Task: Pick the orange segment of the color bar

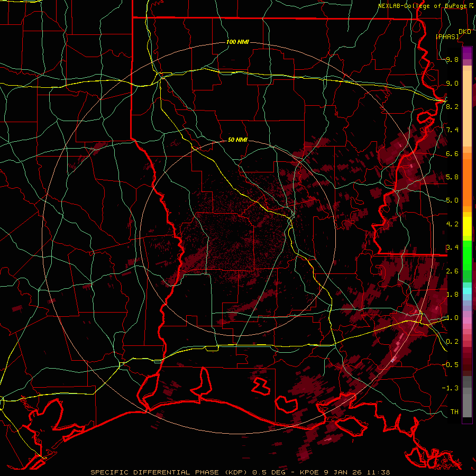Action: 467,182
